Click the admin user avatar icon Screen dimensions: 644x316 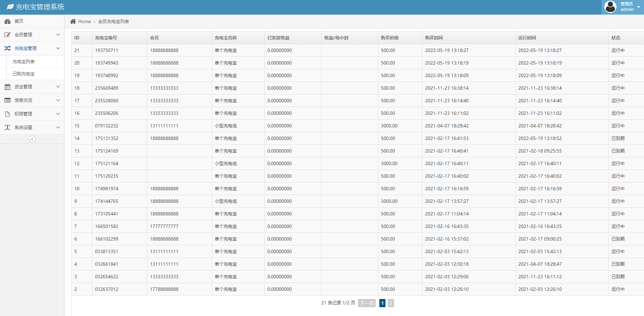point(610,7)
